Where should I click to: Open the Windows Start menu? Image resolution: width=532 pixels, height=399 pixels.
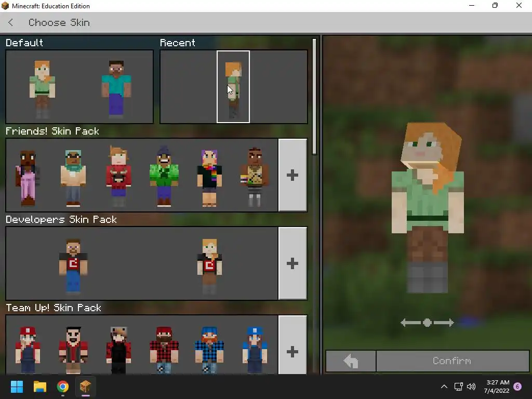point(17,387)
